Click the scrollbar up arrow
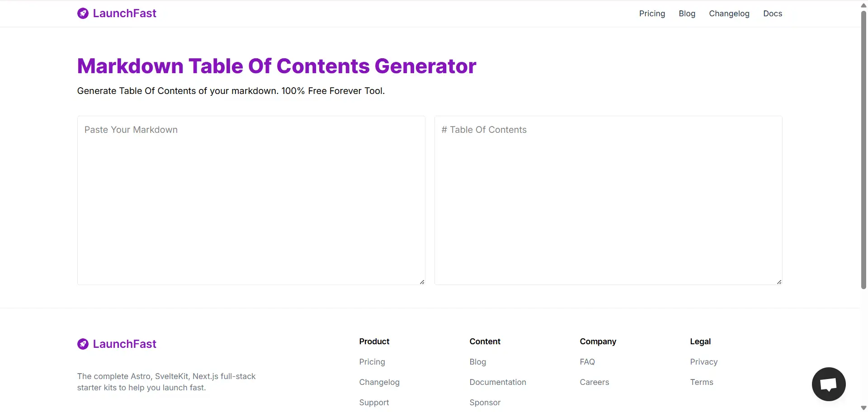The image size is (868, 412). click(x=863, y=5)
